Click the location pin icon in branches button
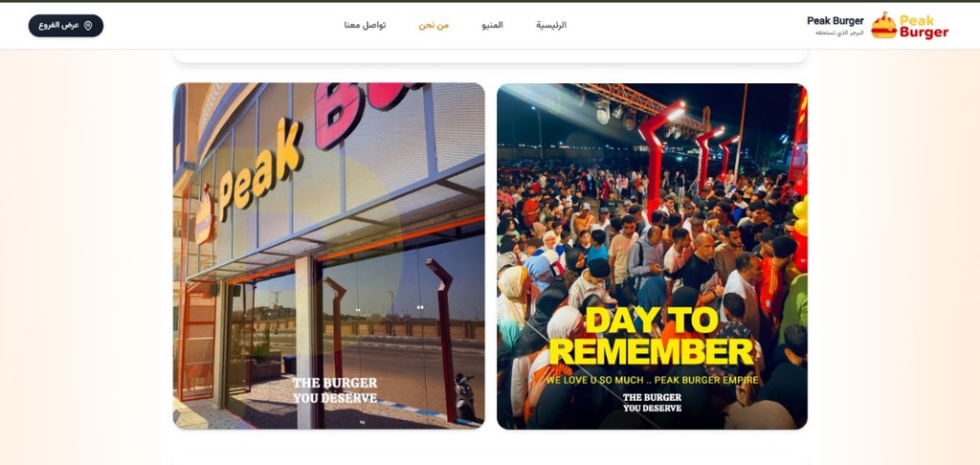This screenshot has height=465, width=980. coord(88,26)
